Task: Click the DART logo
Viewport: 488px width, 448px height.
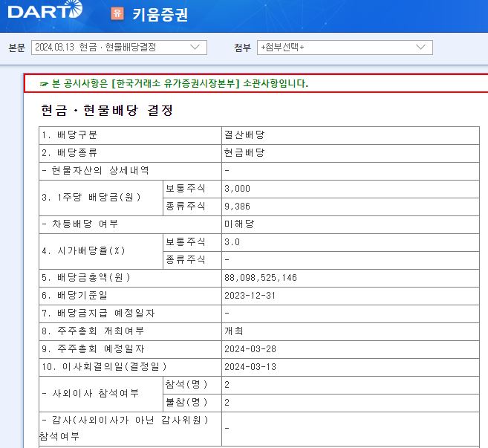Action: click(x=45, y=10)
